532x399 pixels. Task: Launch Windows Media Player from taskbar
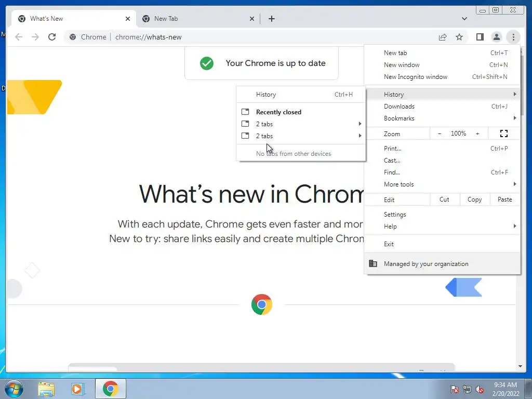(77, 389)
